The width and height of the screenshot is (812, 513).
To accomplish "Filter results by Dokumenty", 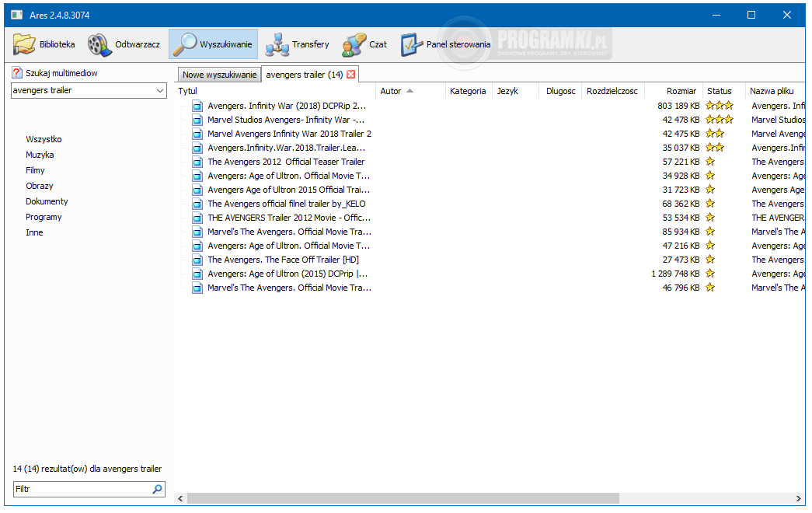I will tap(47, 201).
